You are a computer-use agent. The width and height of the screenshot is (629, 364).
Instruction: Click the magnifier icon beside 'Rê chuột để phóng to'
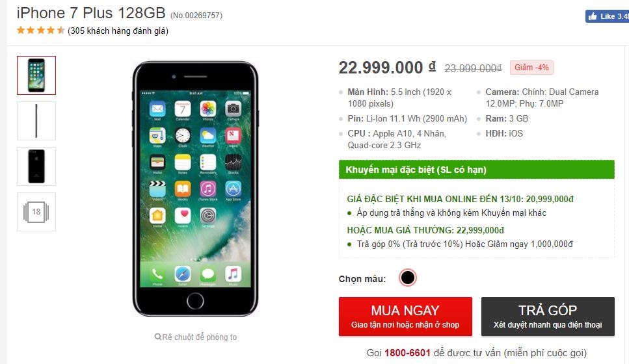click(x=157, y=337)
